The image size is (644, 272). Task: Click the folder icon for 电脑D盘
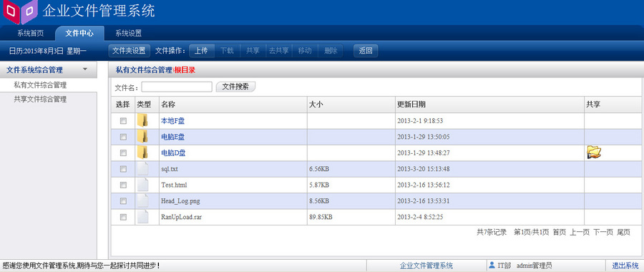[x=143, y=153]
